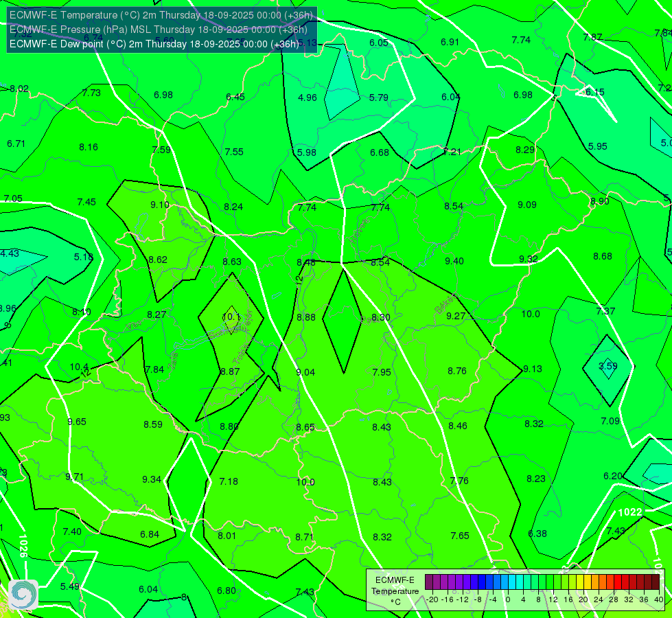The image size is (672, 618).
Task: Click the 8.90 temperature value
Action: click(x=599, y=202)
